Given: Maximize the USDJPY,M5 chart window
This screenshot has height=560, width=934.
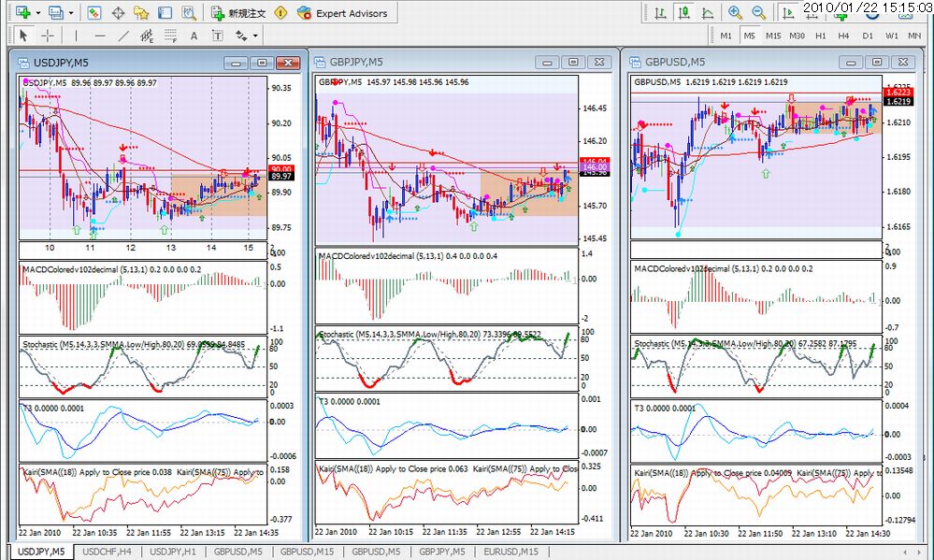Looking at the screenshot, I should tap(262, 63).
